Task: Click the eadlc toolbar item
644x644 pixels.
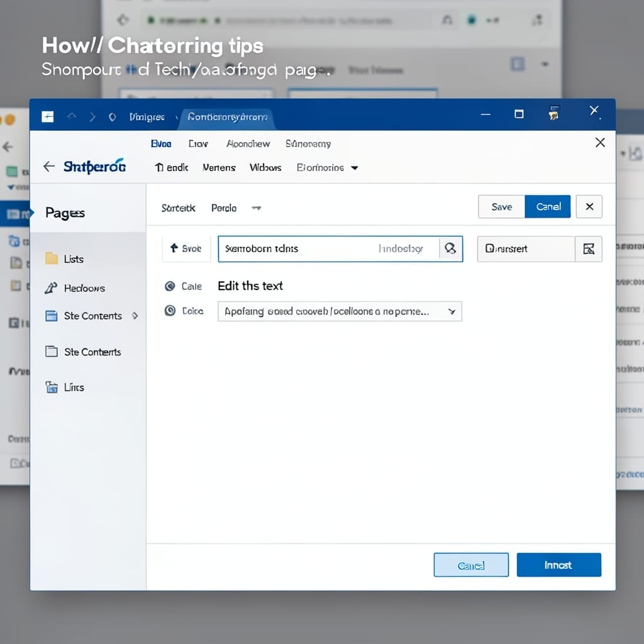Action: (172, 167)
